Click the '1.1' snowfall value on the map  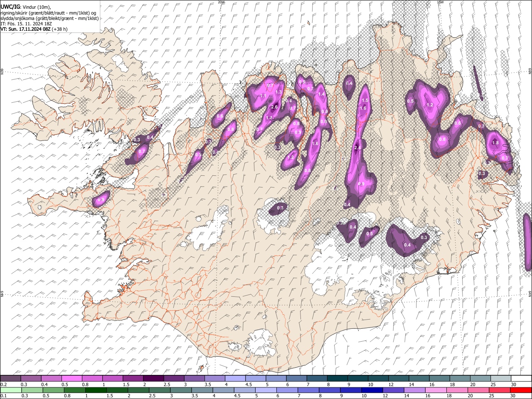click(263, 96)
